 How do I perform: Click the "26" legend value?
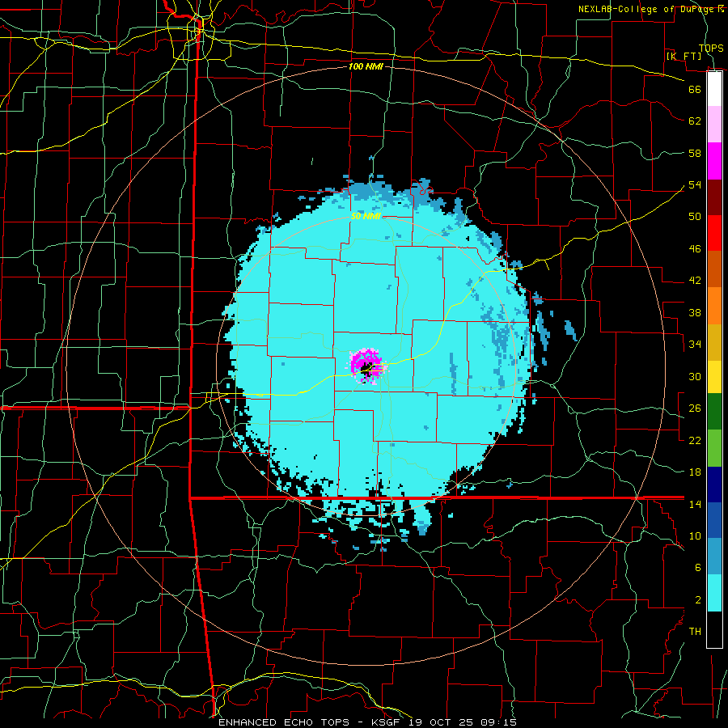click(695, 408)
